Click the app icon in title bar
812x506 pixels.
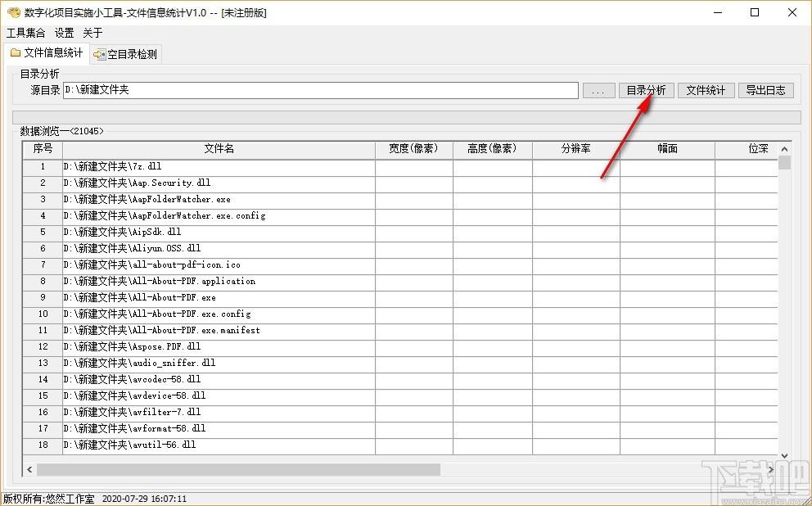point(14,12)
